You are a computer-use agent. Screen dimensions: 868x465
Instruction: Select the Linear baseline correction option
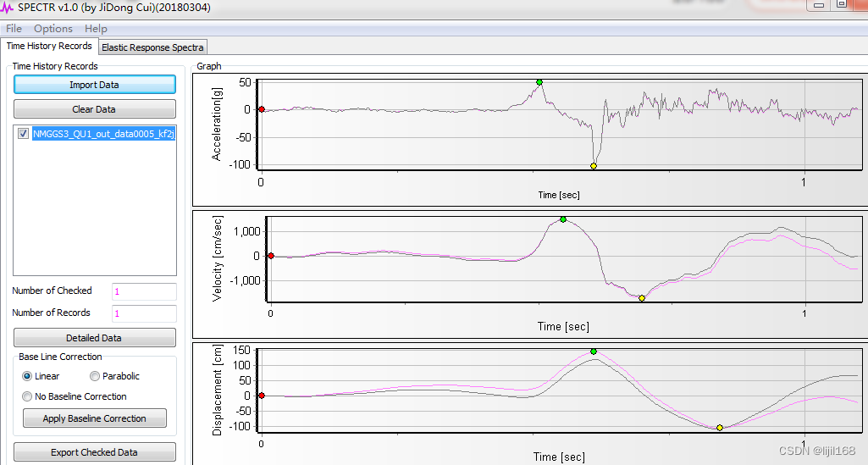[x=28, y=376]
